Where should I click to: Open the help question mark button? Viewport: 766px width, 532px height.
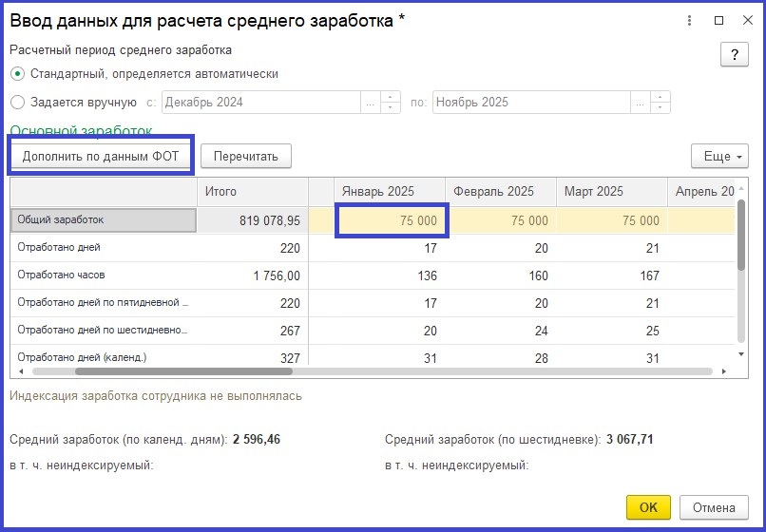734,55
